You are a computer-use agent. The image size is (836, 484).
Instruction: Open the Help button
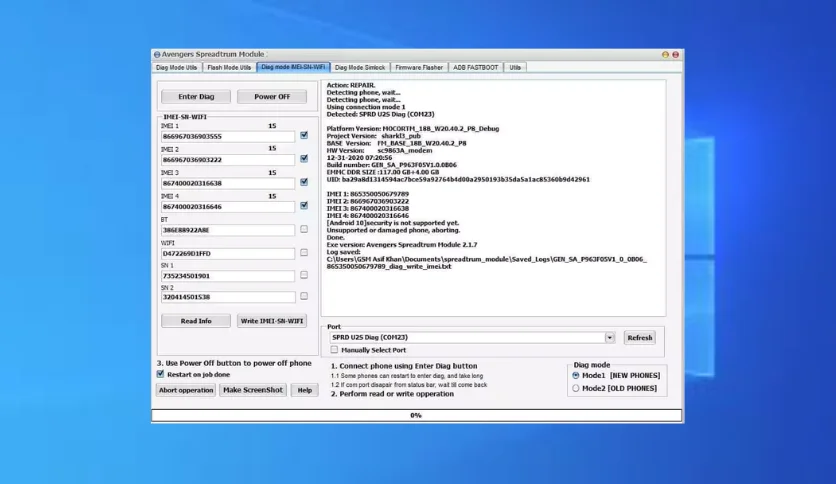pos(304,390)
